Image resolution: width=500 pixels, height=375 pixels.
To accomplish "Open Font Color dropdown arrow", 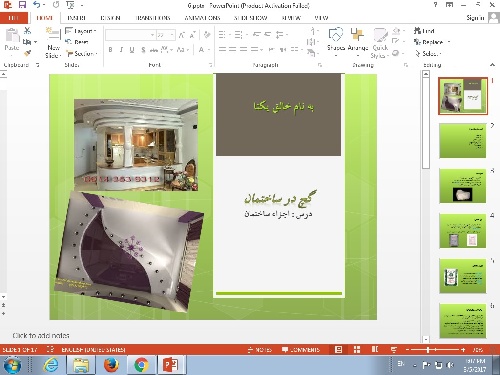I will [x=209, y=50].
